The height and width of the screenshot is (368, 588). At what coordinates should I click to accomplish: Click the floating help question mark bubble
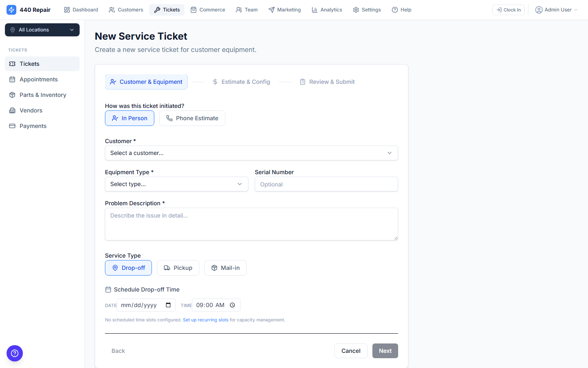15,353
